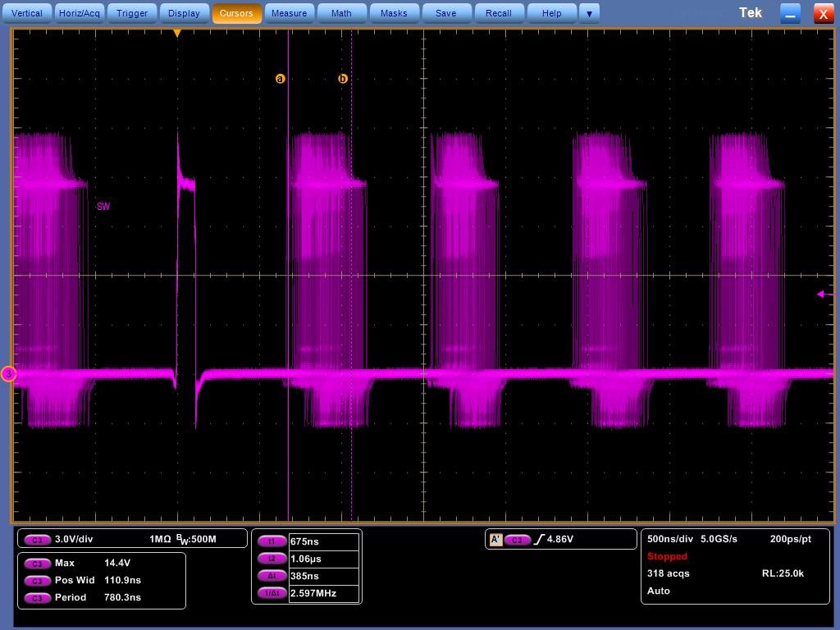Click the Δt value 385ns field

click(x=323, y=576)
